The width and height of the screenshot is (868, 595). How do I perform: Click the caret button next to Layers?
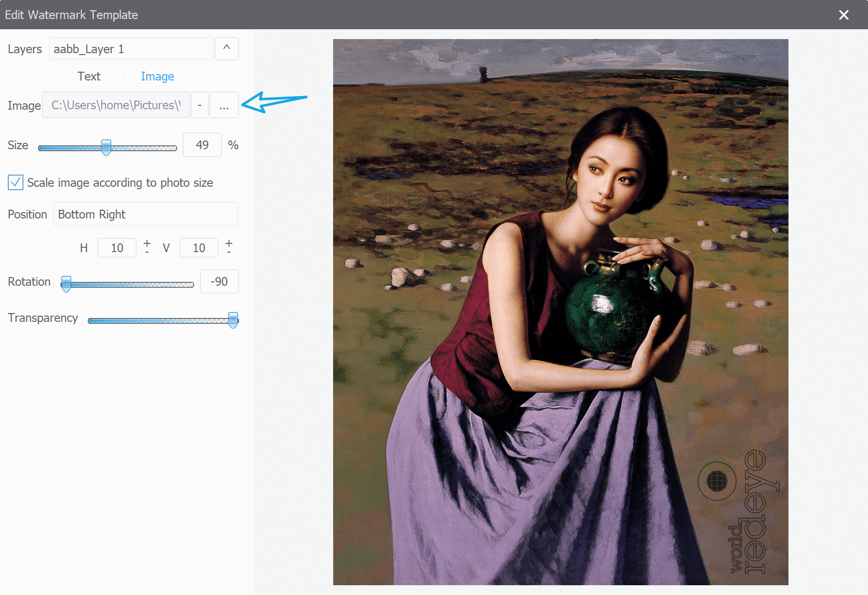227,49
